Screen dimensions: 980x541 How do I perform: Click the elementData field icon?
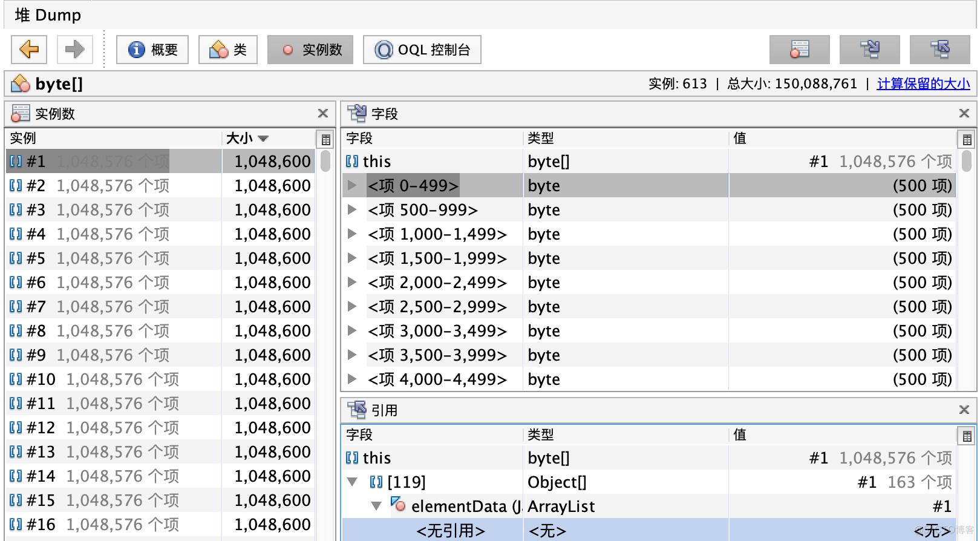(x=398, y=504)
